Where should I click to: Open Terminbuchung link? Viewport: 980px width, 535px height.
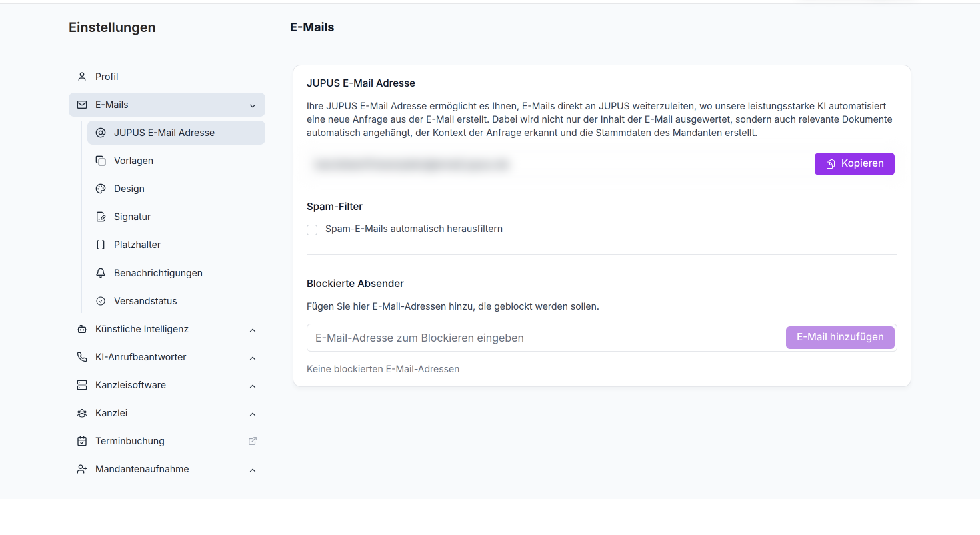pyautogui.click(x=167, y=441)
